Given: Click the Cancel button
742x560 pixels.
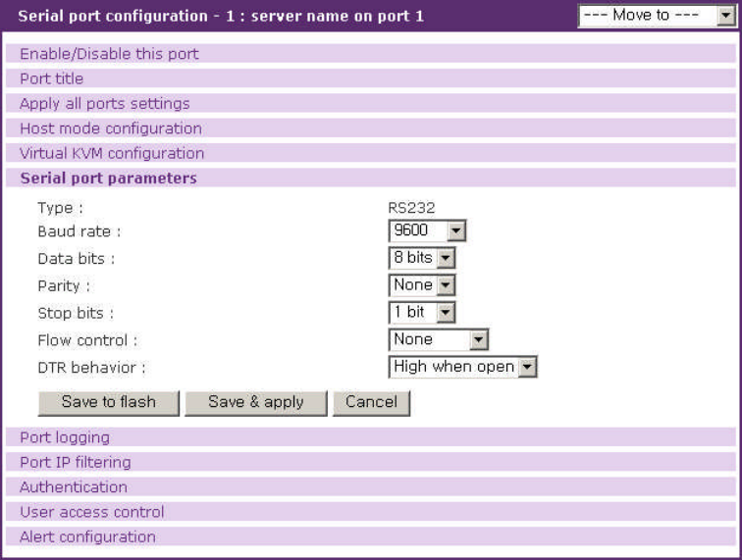Looking at the screenshot, I should [x=371, y=402].
